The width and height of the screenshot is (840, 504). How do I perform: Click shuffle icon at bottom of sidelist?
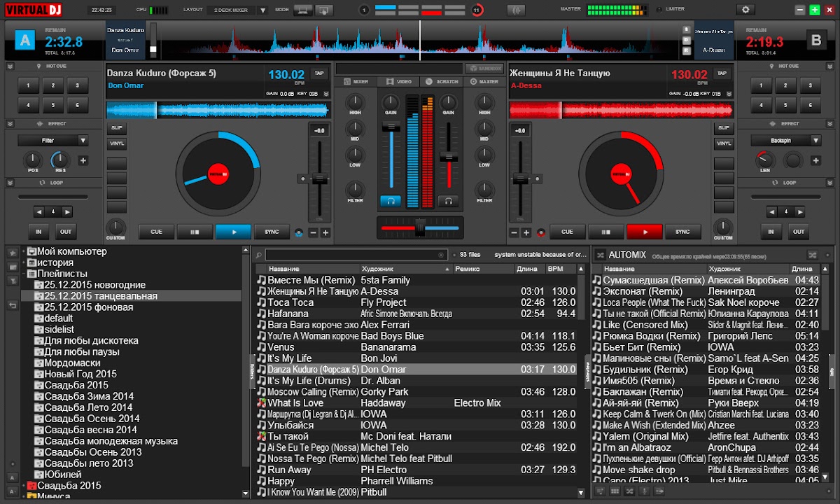coord(628,492)
